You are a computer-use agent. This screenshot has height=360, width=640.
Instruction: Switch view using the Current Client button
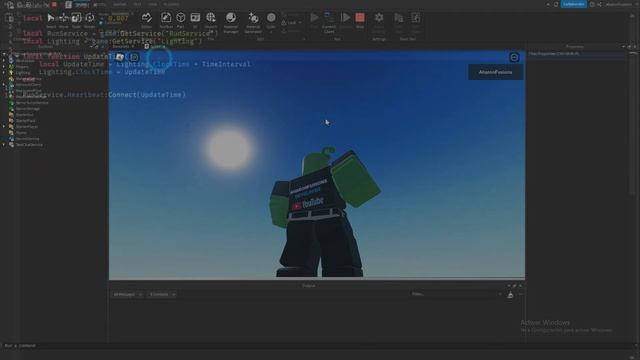[329, 22]
